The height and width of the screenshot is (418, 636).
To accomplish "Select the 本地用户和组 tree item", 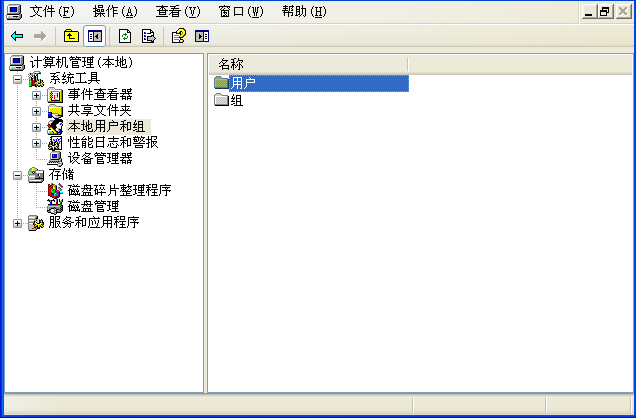I will [107, 126].
